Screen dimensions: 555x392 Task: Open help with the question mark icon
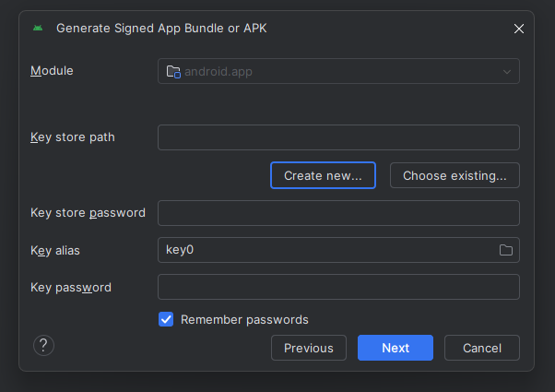[44, 345]
